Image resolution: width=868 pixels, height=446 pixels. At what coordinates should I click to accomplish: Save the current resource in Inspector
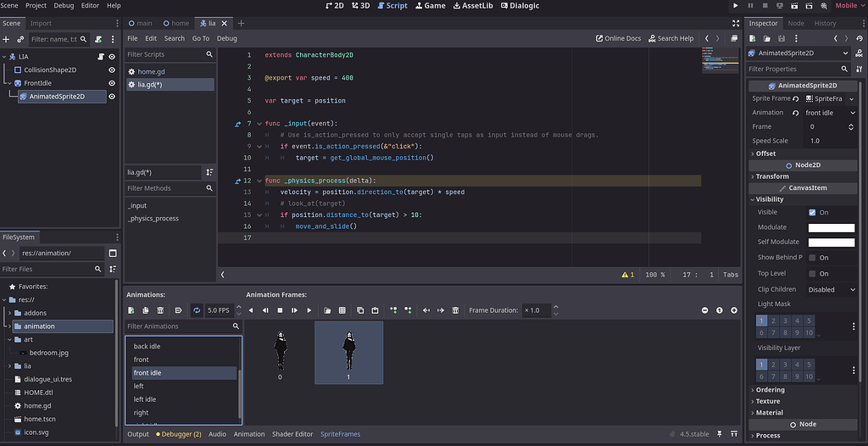(x=782, y=38)
